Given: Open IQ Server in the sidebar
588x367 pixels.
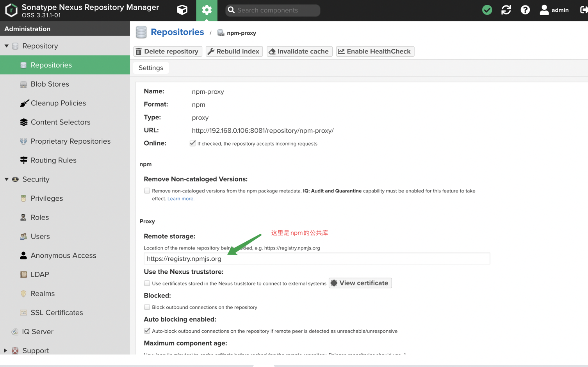Looking at the screenshot, I should coord(65,331).
